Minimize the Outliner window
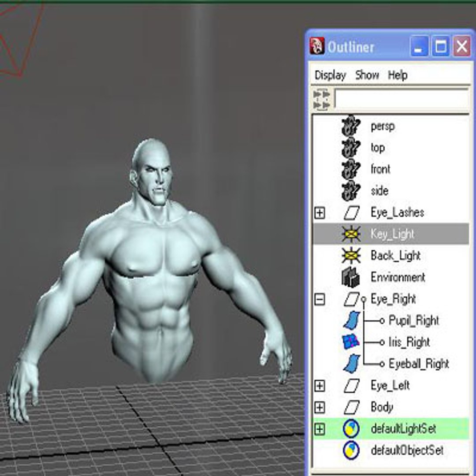 pos(419,46)
